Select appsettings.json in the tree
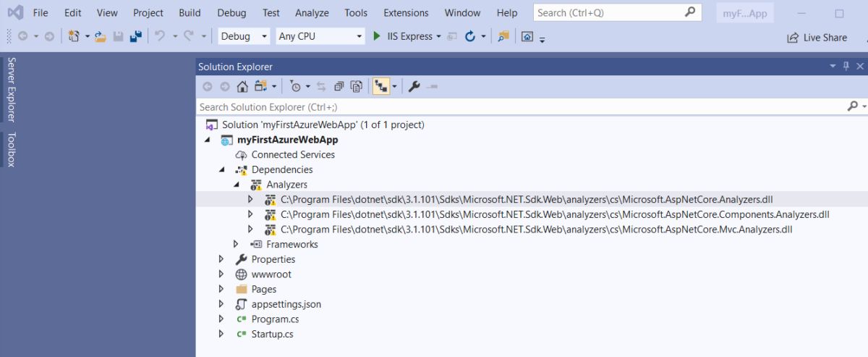Image resolution: width=868 pixels, height=357 pixels. tap(286, 304)
